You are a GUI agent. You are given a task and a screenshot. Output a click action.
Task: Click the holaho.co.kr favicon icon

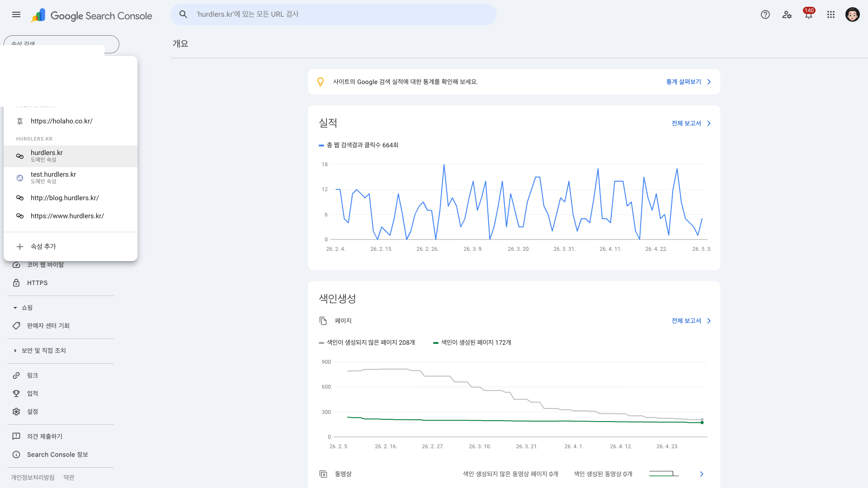pos(20,121)
